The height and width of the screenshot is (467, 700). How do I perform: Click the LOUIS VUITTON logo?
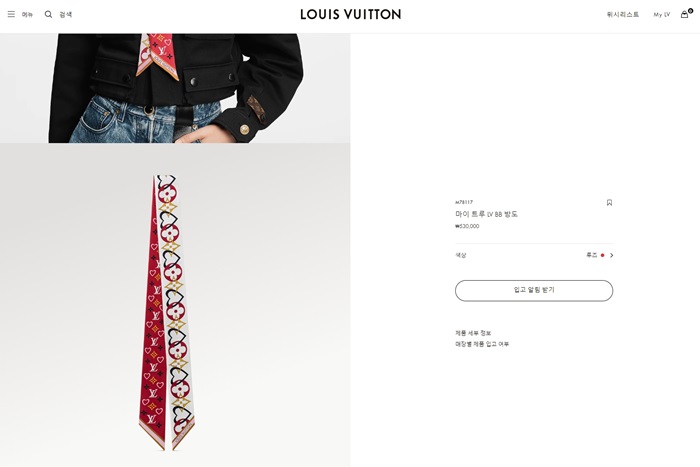click(x=350, y=14)
